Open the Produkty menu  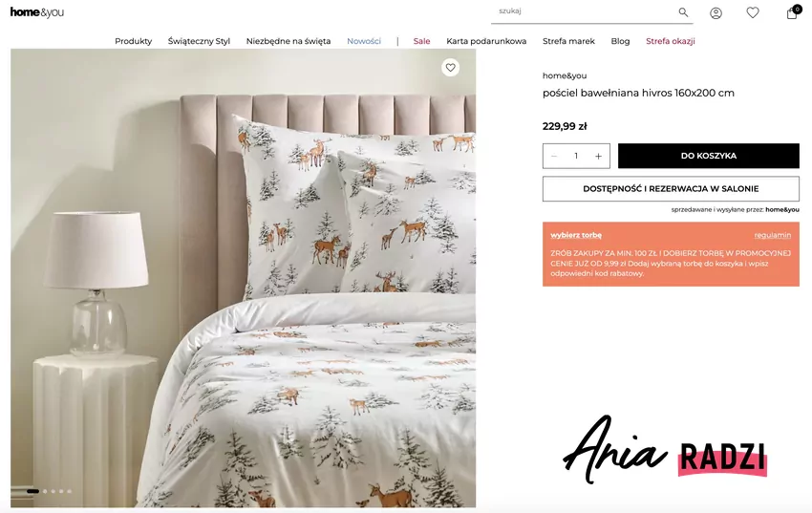point(133,41)
